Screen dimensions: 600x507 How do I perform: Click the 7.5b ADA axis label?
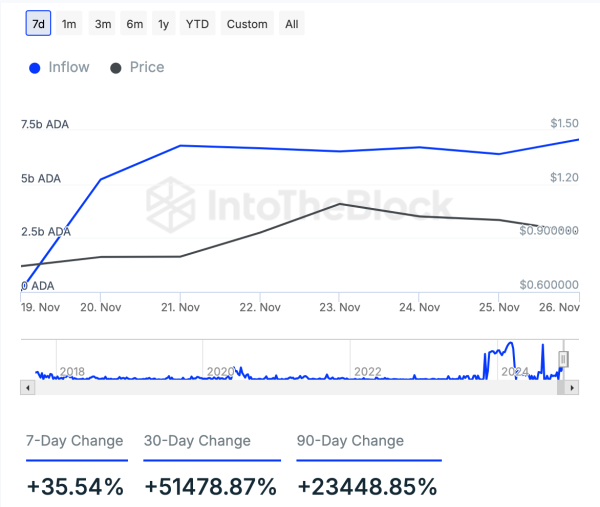click(x=45, y=124)
